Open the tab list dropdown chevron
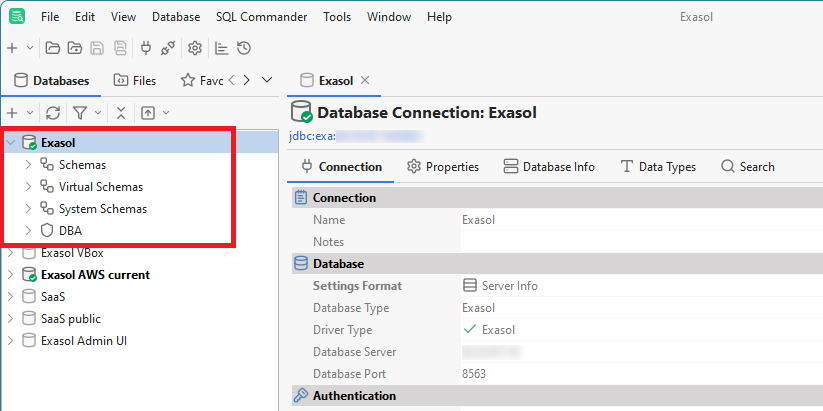Screen dimensions: 823x411 pos(266,80)
